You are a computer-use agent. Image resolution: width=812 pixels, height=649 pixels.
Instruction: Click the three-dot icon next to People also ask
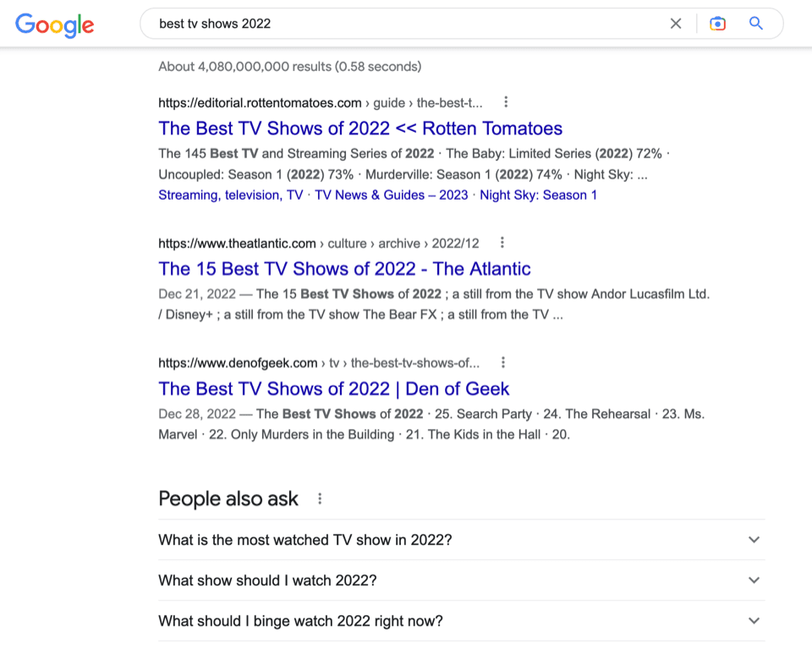[x=319, y=498]
